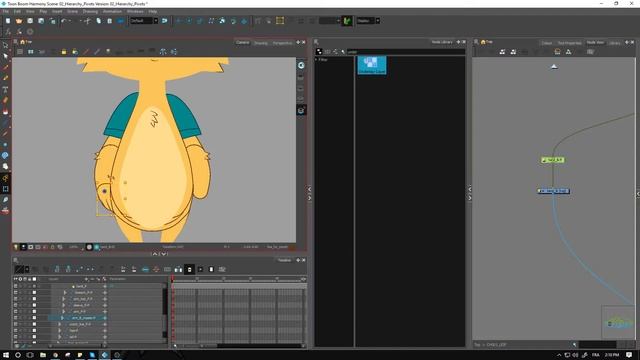This screenshot has height=360, width=640.
Task: Click the Save icon in toolbar
Action: (30, 21)
